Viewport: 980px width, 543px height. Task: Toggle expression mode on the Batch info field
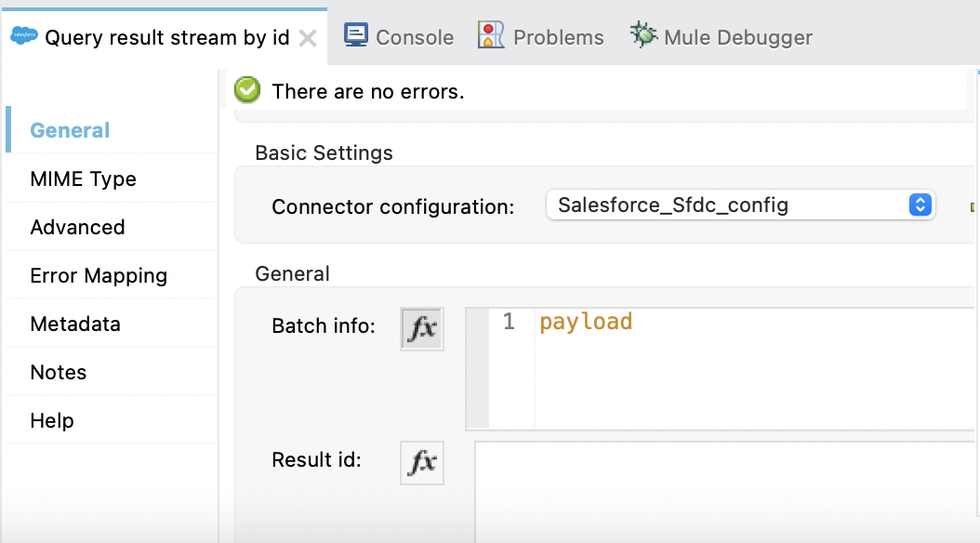click(x=423, y=327)
